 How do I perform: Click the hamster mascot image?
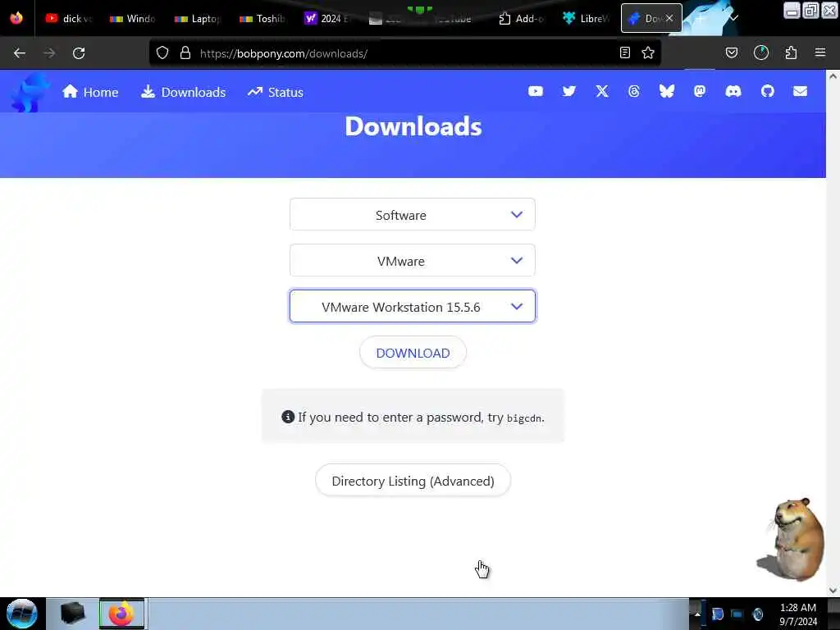pyautogui.click(x=791, y=539)
